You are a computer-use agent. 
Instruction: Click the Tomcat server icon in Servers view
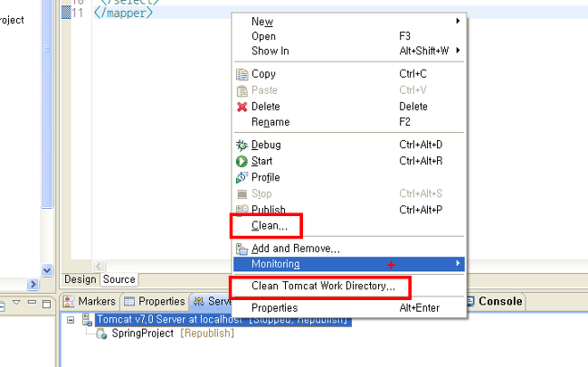(x=88, y=319)
